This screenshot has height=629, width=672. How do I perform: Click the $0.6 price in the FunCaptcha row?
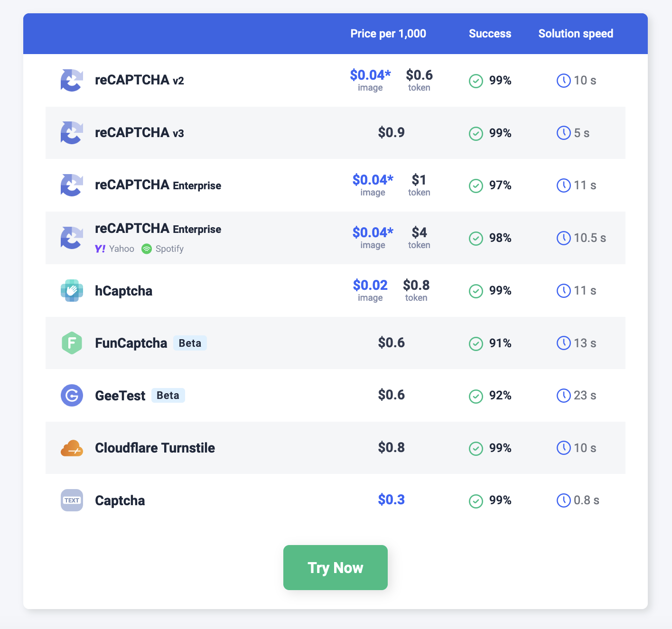click(392, 342)
